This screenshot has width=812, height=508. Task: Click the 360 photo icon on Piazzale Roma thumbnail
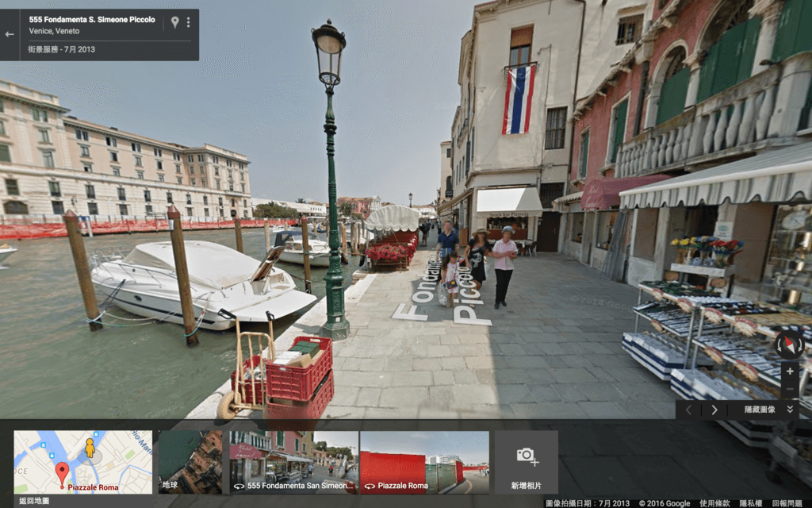pos(370,487)
